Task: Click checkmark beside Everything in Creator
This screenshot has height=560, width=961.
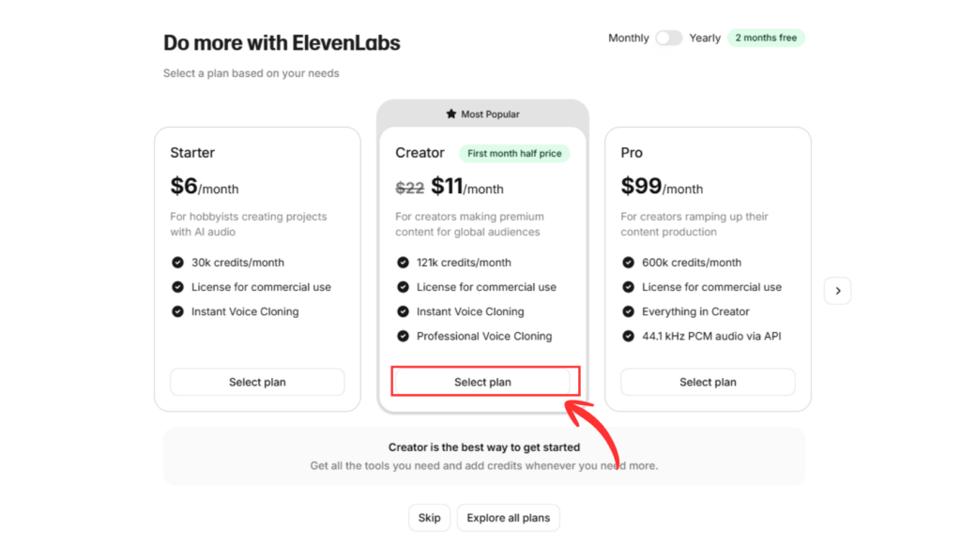Action: point(628,311)
